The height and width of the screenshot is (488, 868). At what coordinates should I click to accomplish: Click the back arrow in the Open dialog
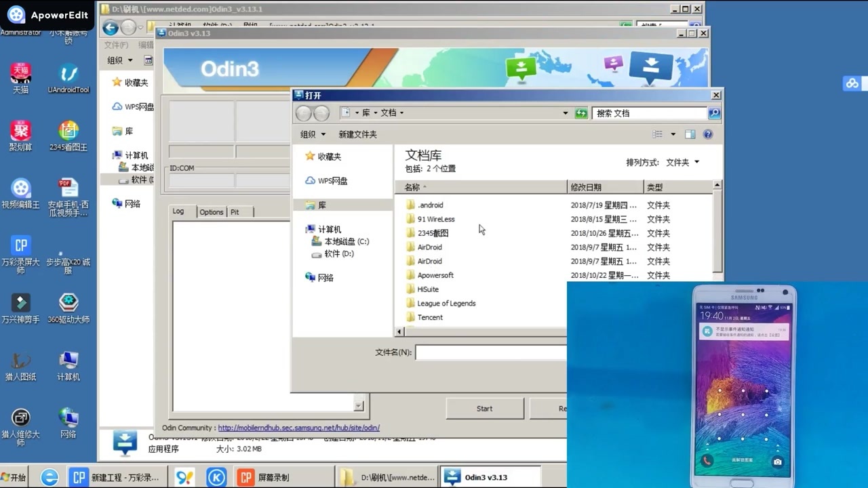pyautogui.click(x=304, y=113)
